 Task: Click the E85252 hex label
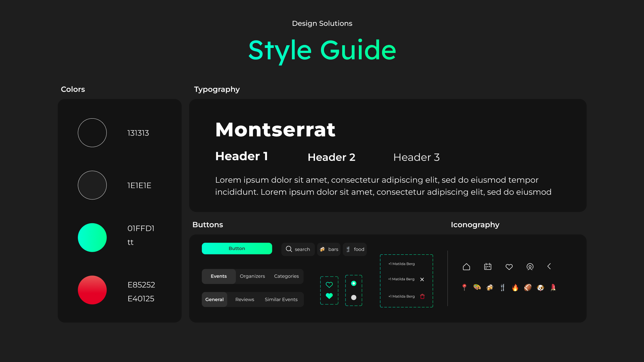pyautogui.click(x=141, y=285)
